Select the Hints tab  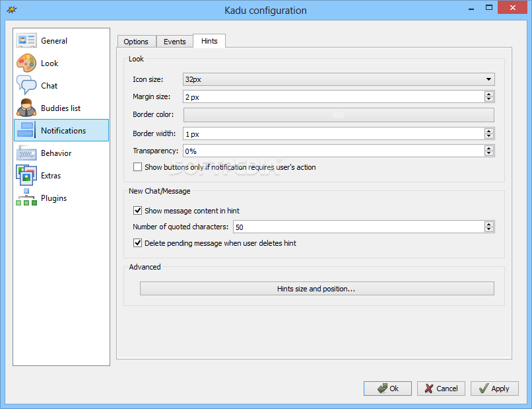coord(209,41)
